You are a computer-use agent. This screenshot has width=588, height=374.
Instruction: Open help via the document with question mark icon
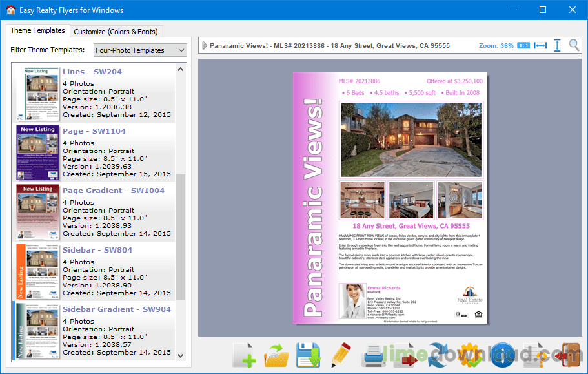[534, 355]
